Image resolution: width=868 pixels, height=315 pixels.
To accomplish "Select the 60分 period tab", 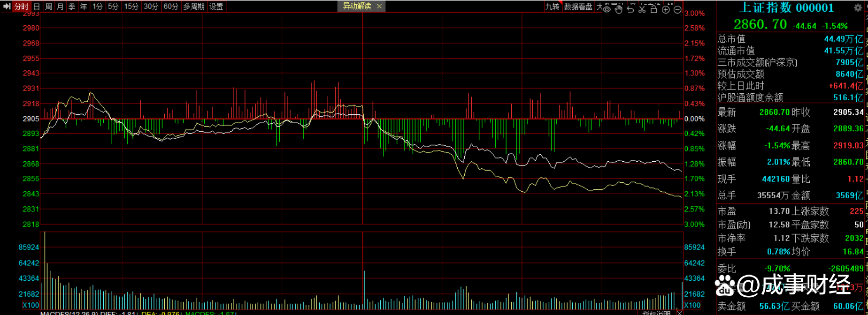I will pyautogui.click(x=171, y=7).
